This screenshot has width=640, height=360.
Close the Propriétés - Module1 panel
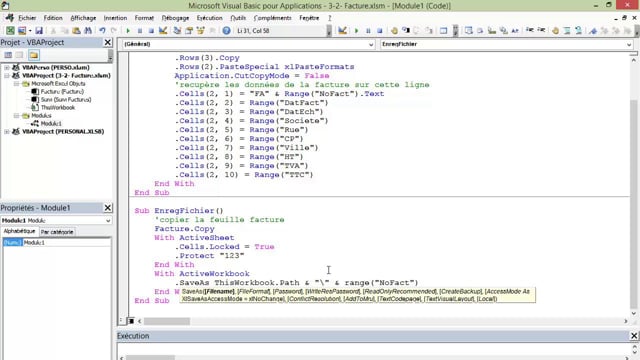pos(108,208)
